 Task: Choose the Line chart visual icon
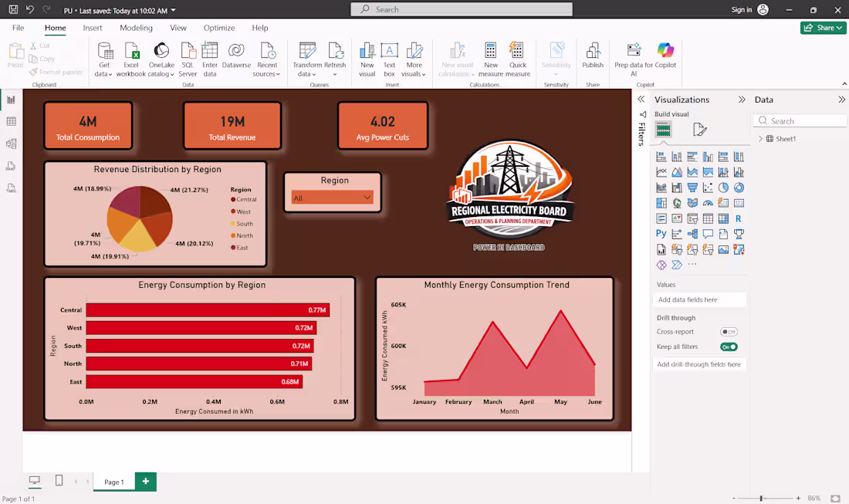coord(661,172)
